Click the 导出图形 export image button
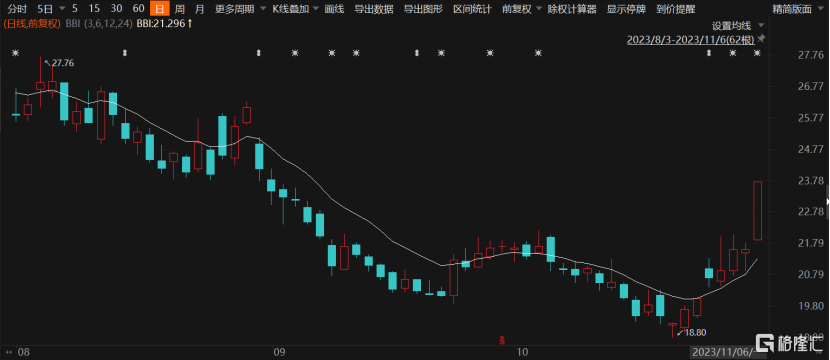 tap(423, 9)
